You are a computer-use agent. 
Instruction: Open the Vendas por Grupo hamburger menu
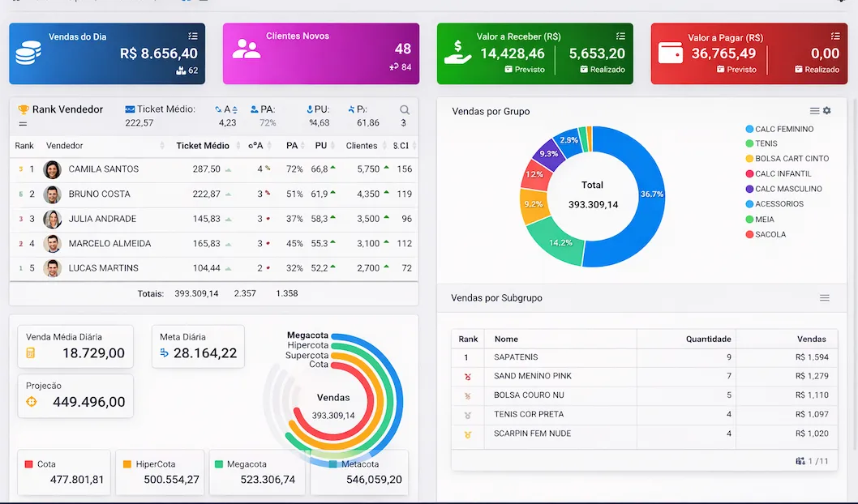[814, 111]
